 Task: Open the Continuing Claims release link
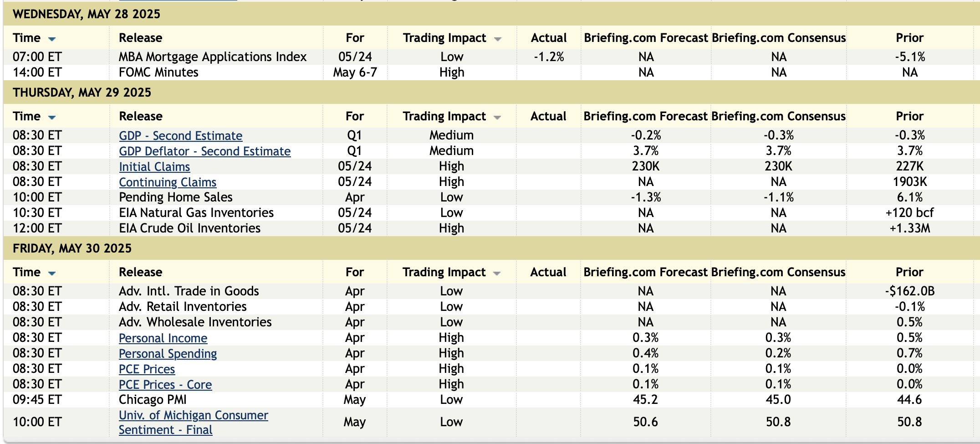tap(168, 182)
